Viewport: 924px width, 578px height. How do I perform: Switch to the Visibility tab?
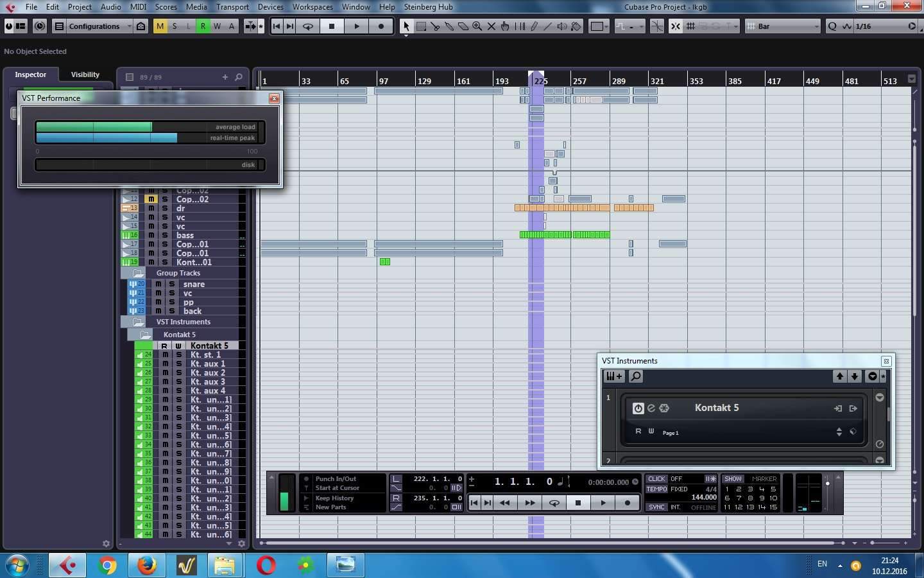(x=85, y=74)
